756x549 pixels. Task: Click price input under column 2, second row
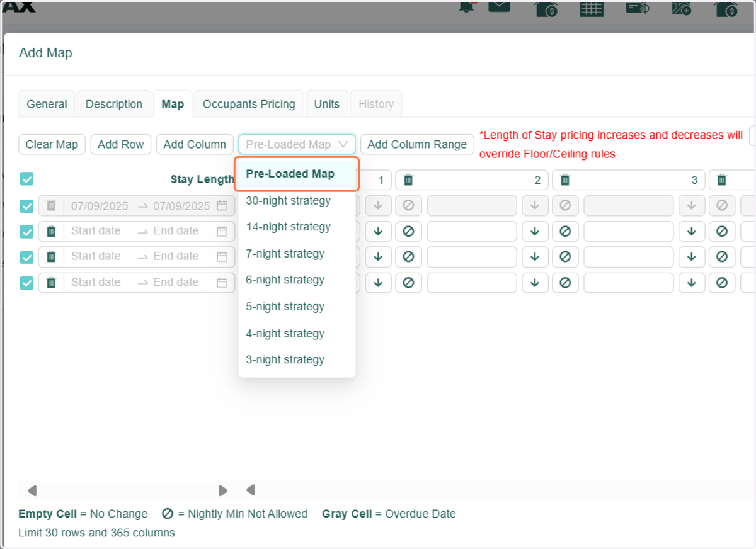coord(472,231)
